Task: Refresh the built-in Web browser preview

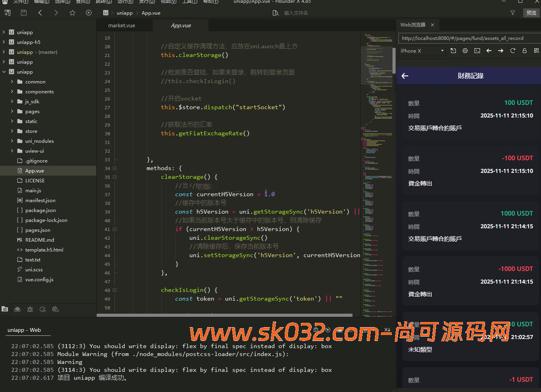Action: pos(513,51)
